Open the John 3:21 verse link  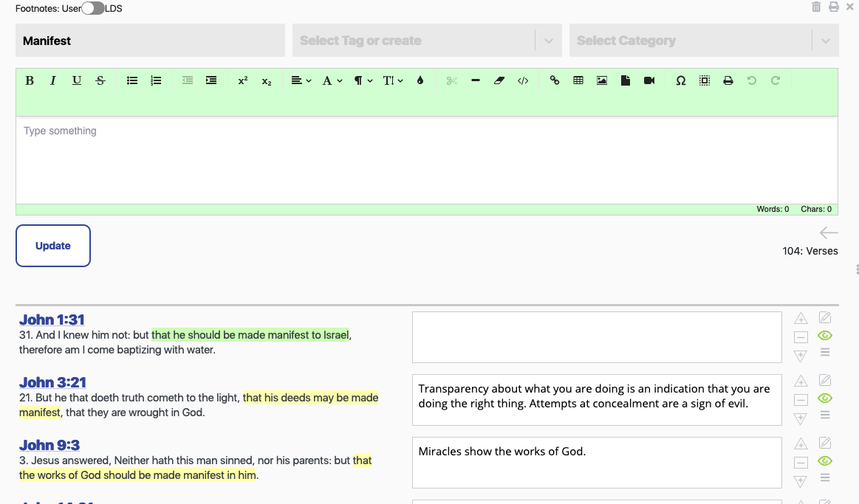pos(52,382)
